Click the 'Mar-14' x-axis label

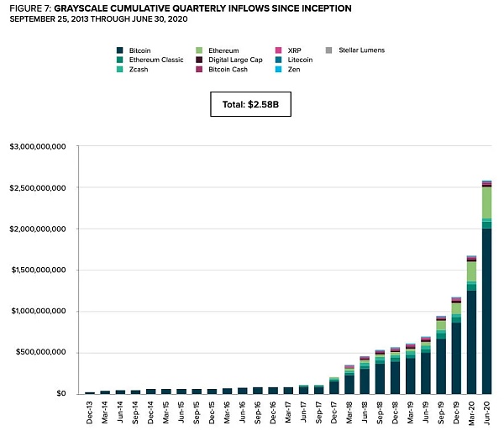coord(105,413)
